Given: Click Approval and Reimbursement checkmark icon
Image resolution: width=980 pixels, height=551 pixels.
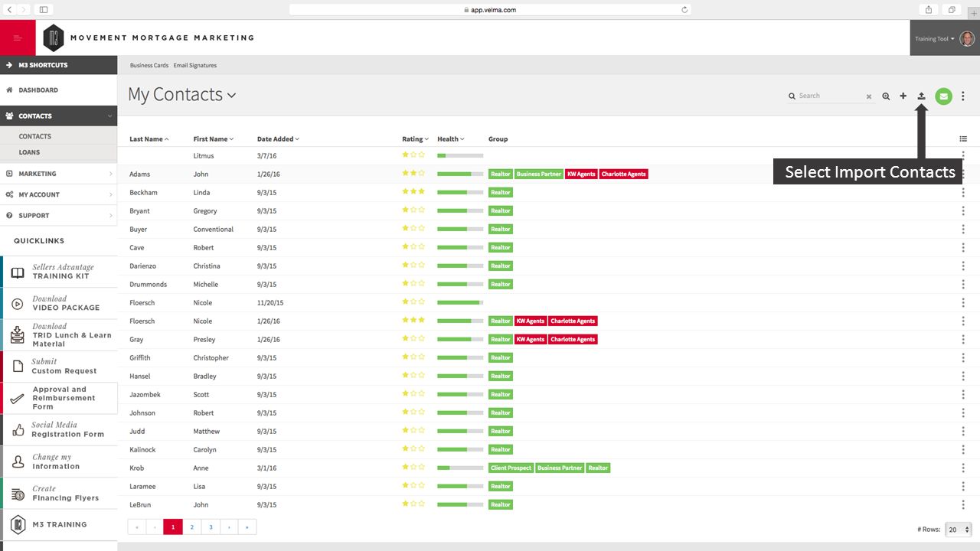Looking at the screenshot, I should click(x=18, y=399).
